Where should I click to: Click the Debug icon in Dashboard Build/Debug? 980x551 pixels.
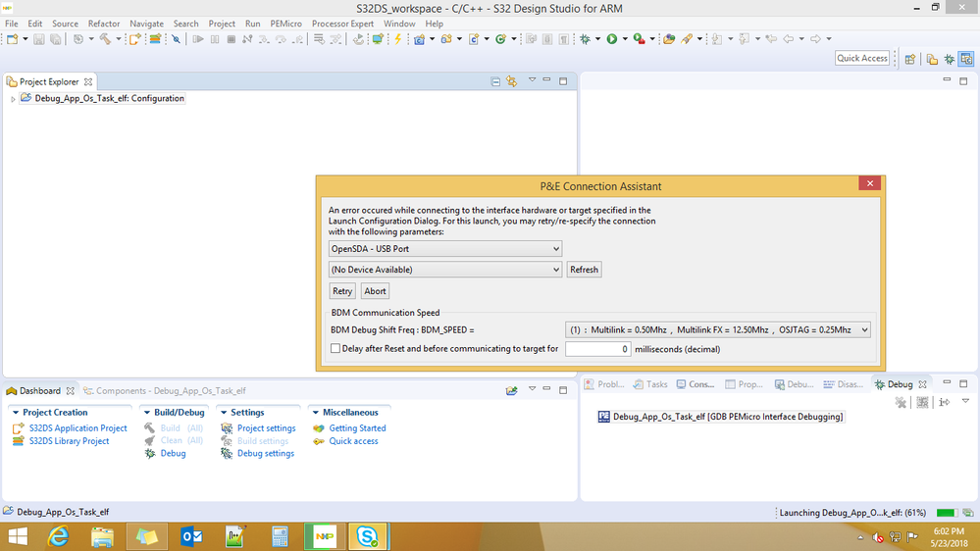[150, 454]
